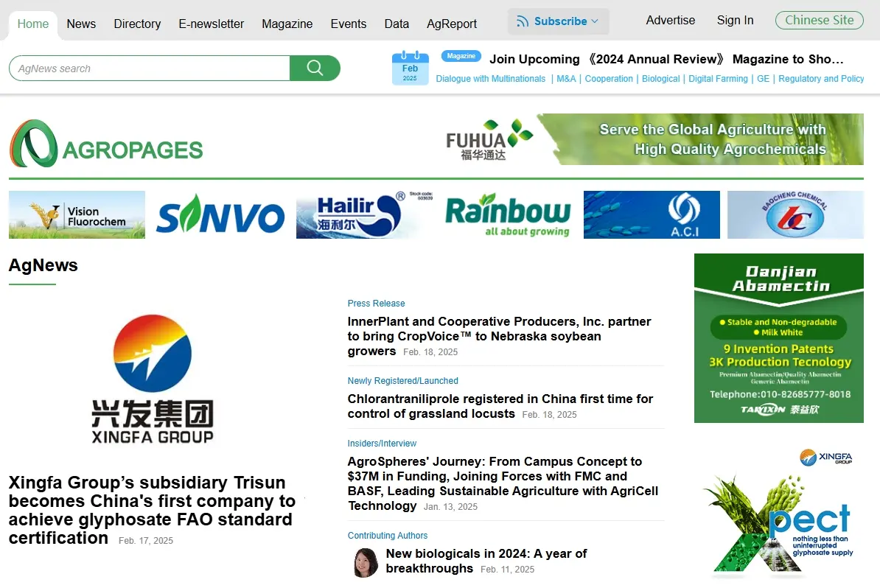The width and height of the screenshot is (880, 588).
Task: Click the Baocheng Chemical logo
Action: click(795, 215)
